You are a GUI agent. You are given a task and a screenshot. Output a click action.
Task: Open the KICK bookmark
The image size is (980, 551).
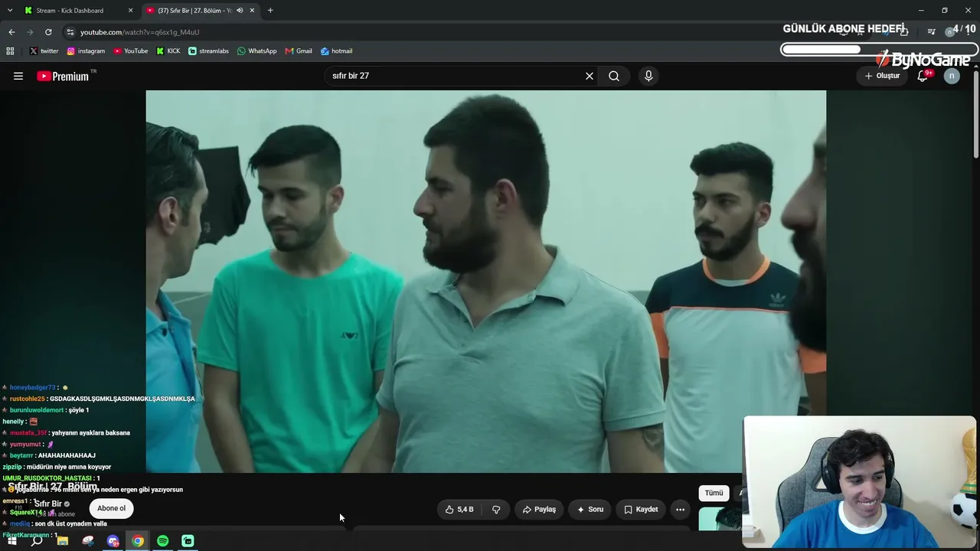point(168,51)
